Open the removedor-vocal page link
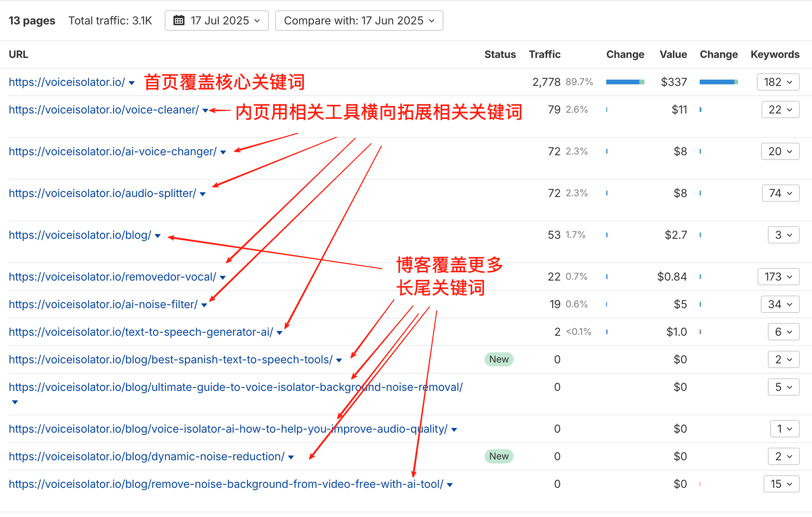 tap(112, 277)
